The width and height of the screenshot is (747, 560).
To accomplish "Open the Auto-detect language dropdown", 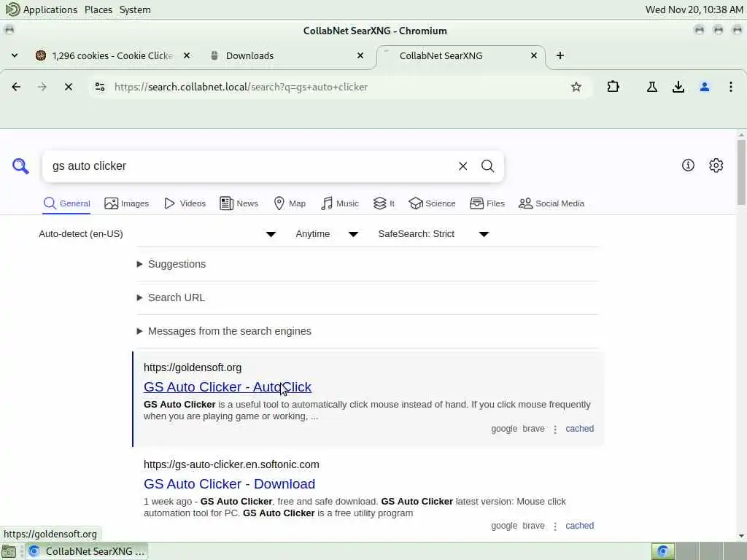I will coord(158,234).
